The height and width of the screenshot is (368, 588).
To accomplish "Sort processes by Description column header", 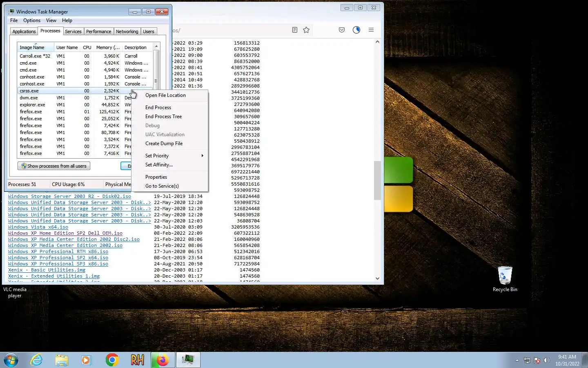I will pos(137,47).
